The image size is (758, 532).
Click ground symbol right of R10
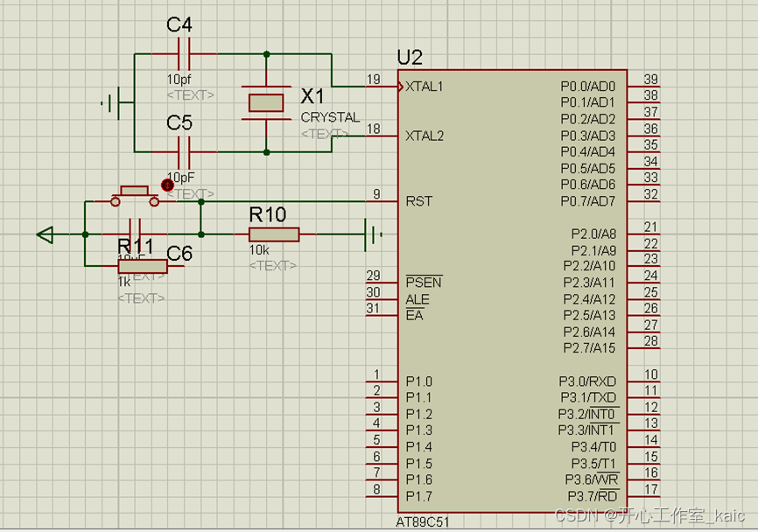pos(374,234)
